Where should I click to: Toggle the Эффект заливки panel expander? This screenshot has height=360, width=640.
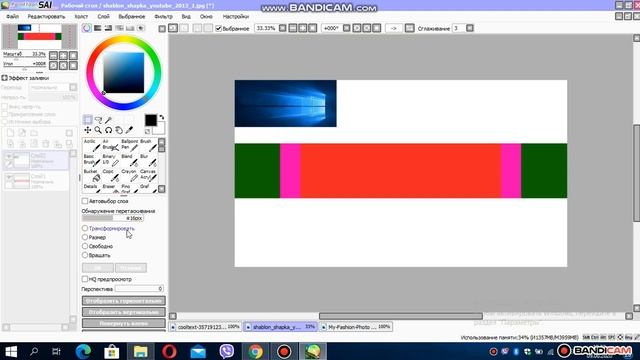(x=4, y=78)
